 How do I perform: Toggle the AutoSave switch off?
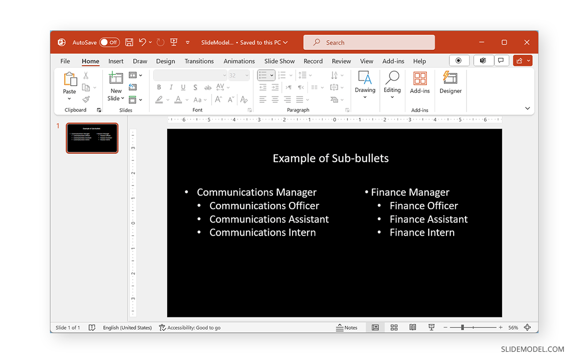pyautogui.click(x=110, y=42)
